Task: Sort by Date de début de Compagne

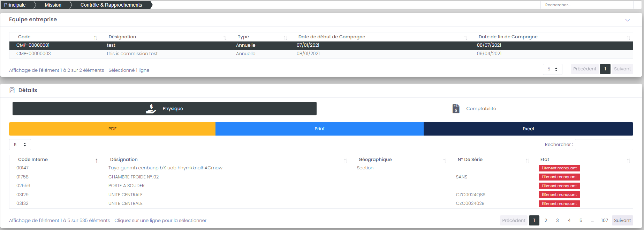Action: pyautogui.click(x=465, y=38)
